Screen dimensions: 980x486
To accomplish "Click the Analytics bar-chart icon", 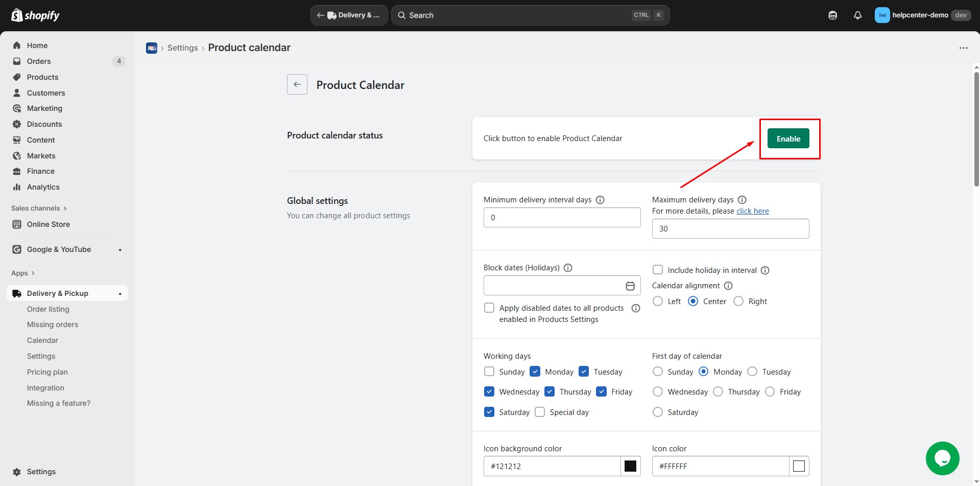I will point(17,187).
